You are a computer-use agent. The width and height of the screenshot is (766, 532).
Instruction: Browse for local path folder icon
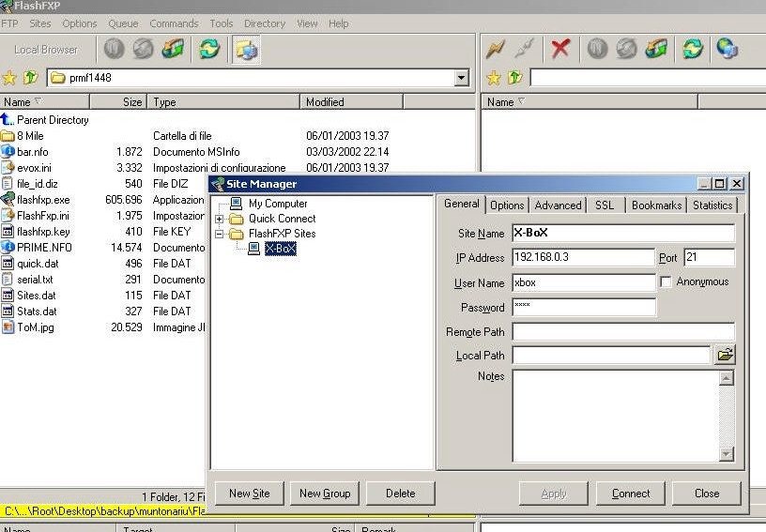725,355
